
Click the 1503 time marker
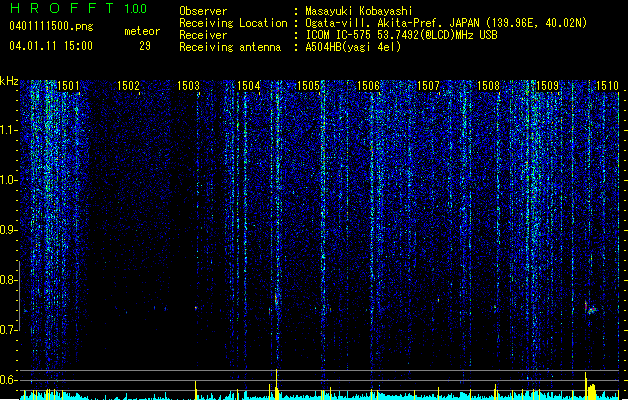188,85
